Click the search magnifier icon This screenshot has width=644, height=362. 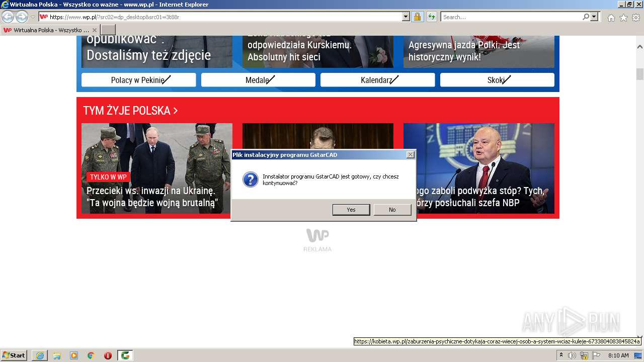click(x=586, y=17)
